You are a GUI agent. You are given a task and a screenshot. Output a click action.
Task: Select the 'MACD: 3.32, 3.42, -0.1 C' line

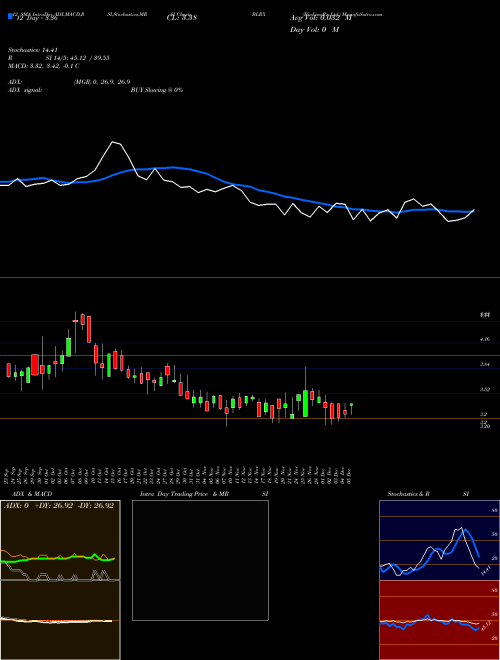(x=44, y=66)
